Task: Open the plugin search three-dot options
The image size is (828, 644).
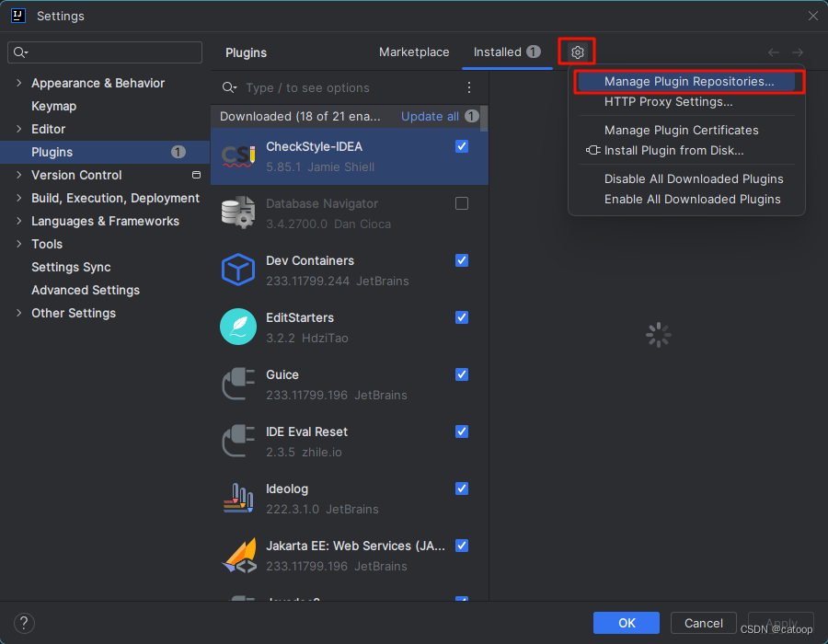Action: [469, 87]
